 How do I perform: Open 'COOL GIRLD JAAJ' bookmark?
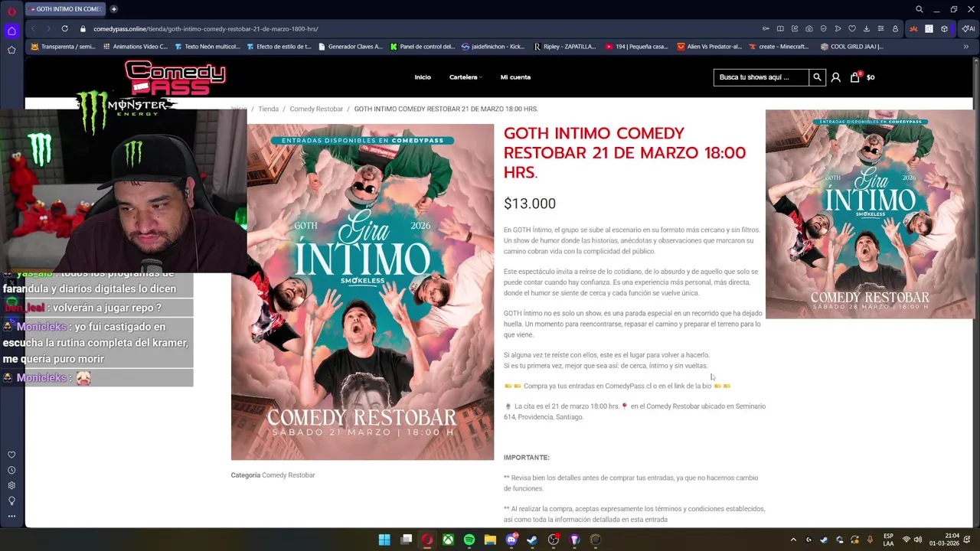point(851,47)
